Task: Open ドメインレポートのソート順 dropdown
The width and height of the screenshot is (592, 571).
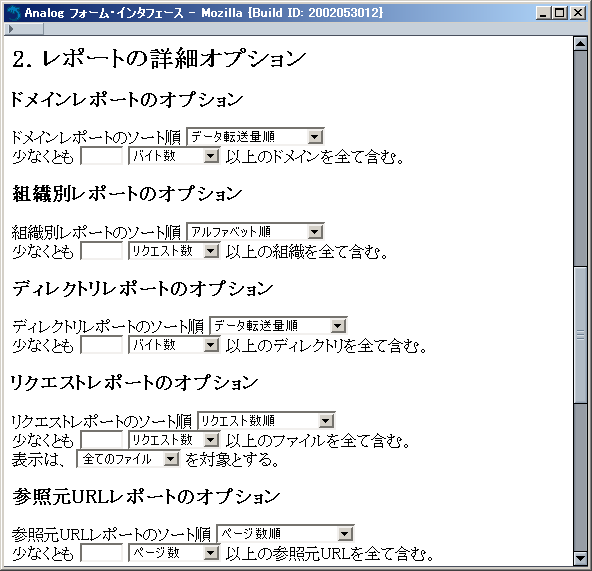Action: tap(255, 137)
